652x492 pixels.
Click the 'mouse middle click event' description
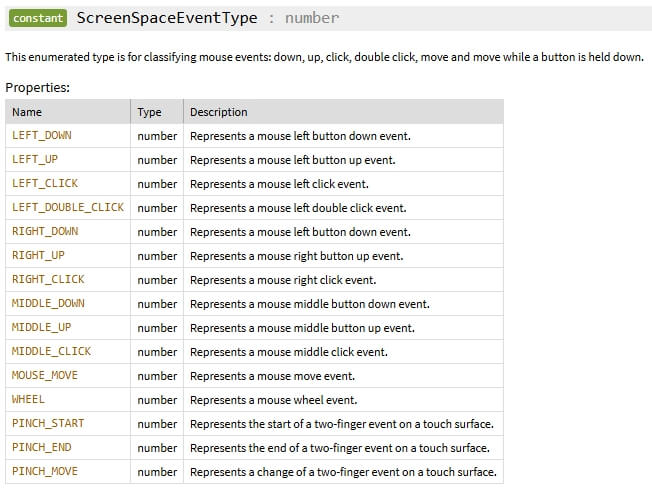click(x=289, y=352)
